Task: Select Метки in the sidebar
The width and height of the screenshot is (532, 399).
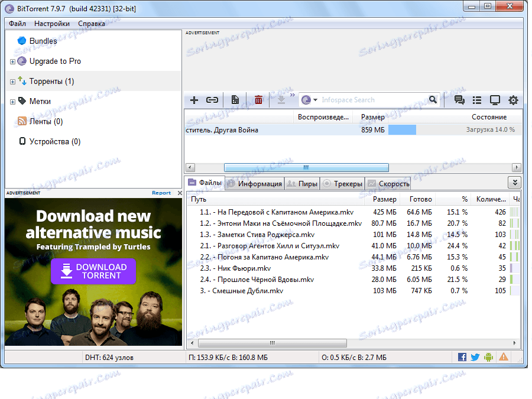Action: coord(40,101)
